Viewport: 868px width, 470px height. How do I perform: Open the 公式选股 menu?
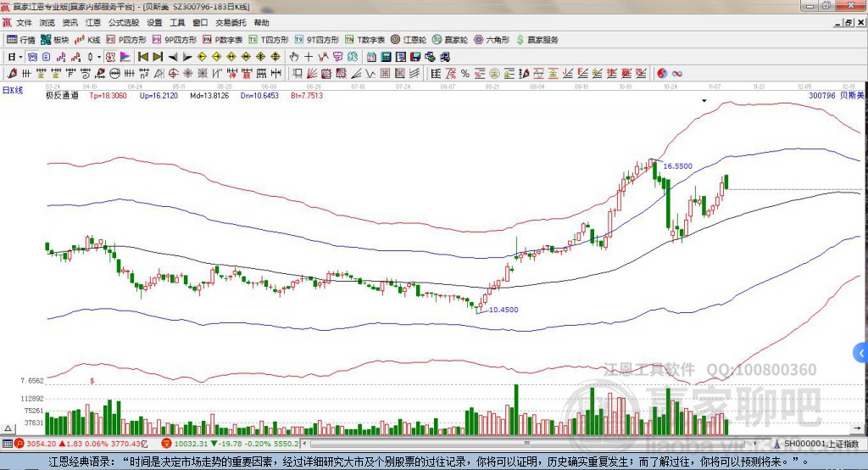[124, 23]
